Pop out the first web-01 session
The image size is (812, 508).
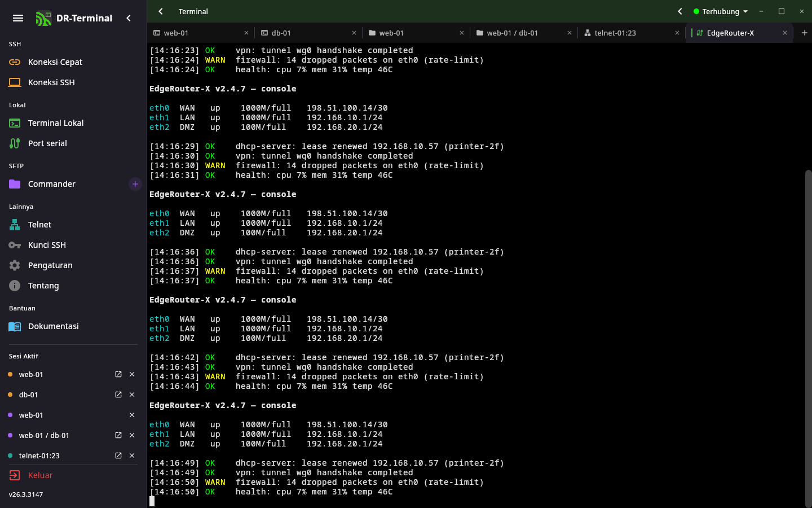tap(118, 374)
